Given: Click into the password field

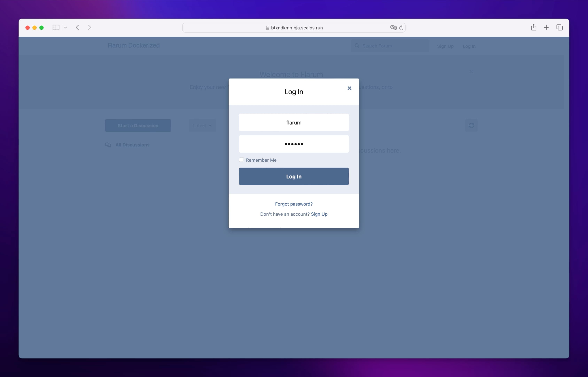Looking at the screenshot, I should coord(294,144).
